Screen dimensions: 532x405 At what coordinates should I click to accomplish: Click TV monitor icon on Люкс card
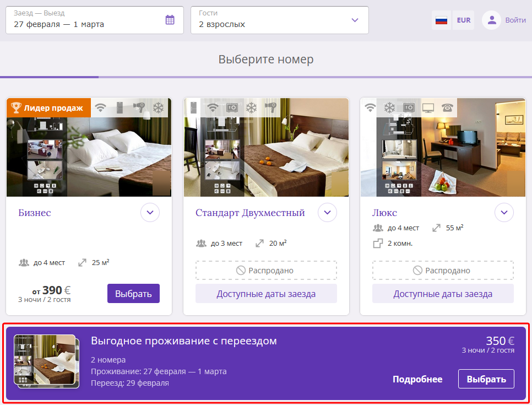tap(428, 107)
